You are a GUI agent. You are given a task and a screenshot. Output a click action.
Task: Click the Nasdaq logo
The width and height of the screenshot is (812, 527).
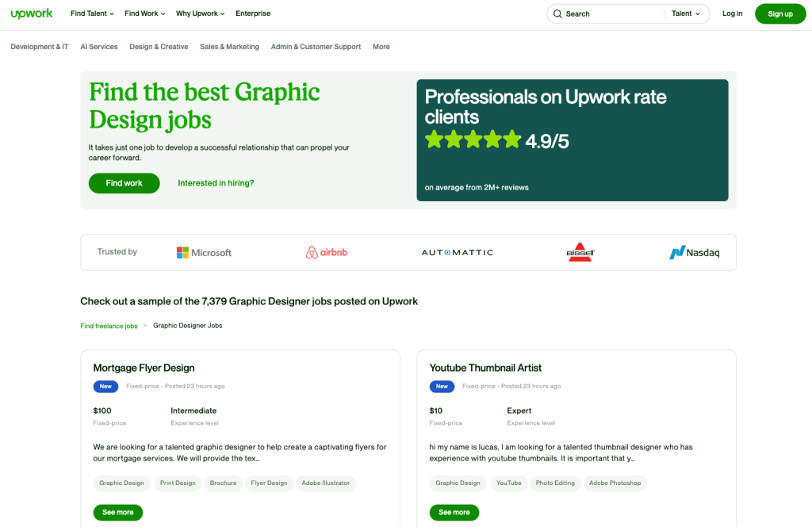coord(694,253)
